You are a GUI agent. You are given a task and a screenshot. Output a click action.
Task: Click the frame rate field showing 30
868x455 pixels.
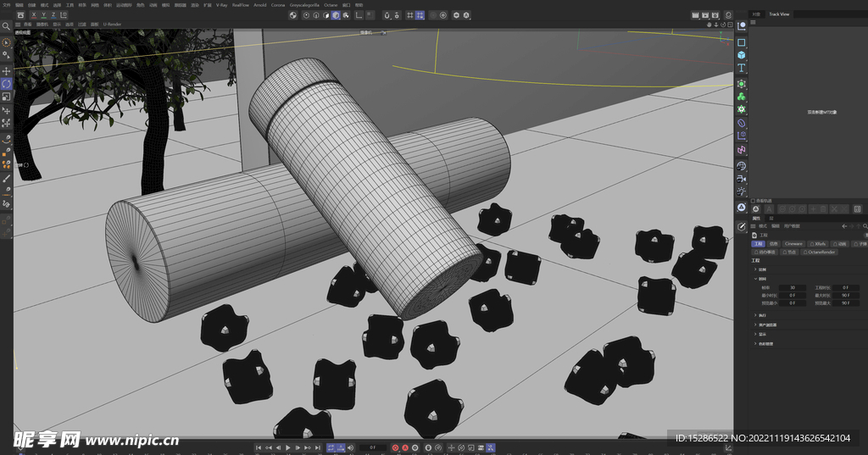pyautogui.click(x=792, y=288)
